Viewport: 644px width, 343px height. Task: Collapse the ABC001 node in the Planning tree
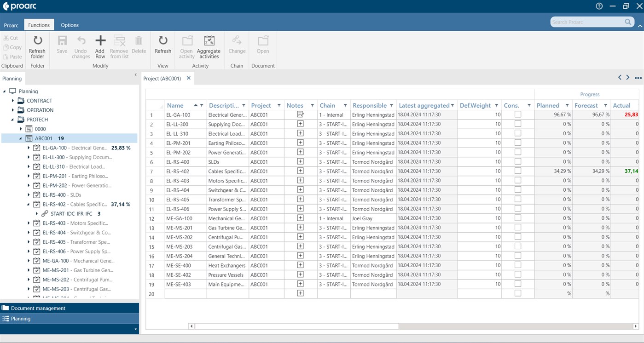pyautogui.click(x=20, y=138)
